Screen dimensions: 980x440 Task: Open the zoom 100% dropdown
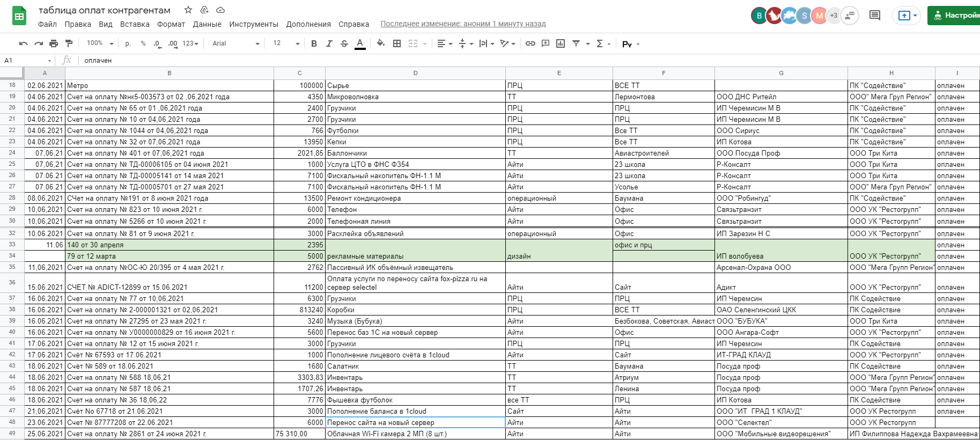point(100,43)
